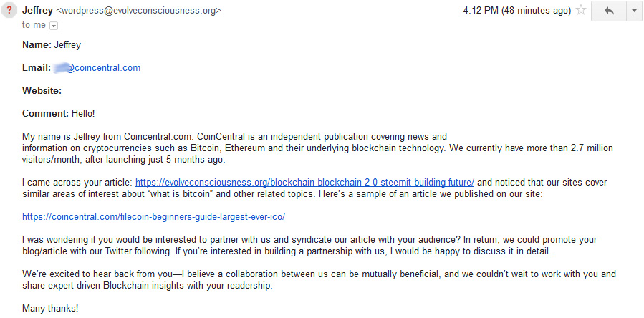Click the blurred portion of the email address
Viewport: 644px width, 318px height.
point(60,68)
